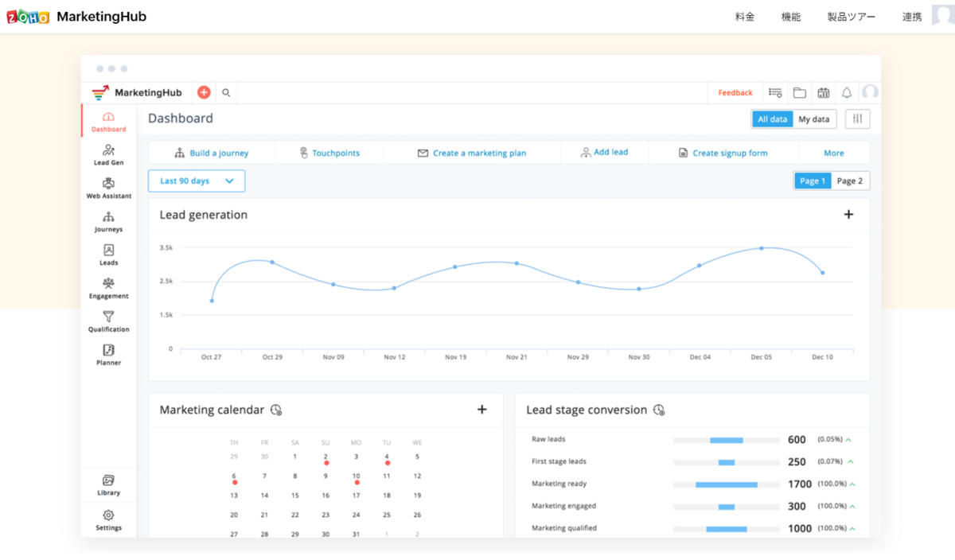Screen dimensions: 955x560
Task: Select day 17 in Marketing calendar
Action: (356, 495)
